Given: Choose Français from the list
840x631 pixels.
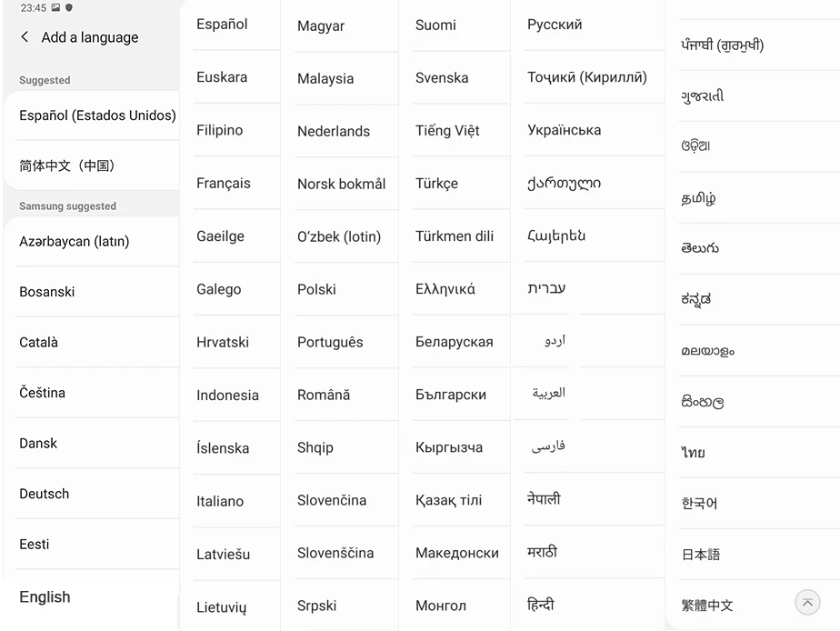Looking at the screenshot, I should [x=224, y=183].
